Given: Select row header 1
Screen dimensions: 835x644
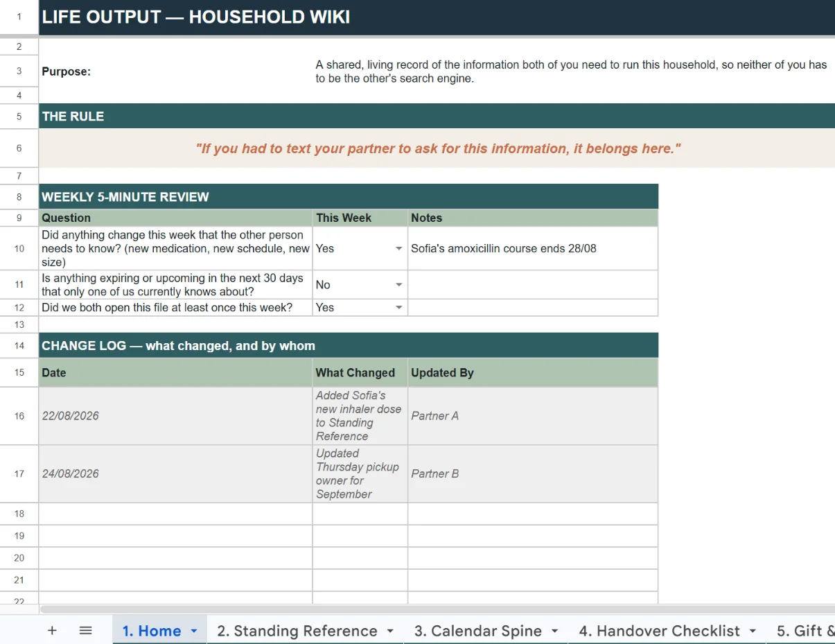Looking at the screenshot, I should point(19,17).
